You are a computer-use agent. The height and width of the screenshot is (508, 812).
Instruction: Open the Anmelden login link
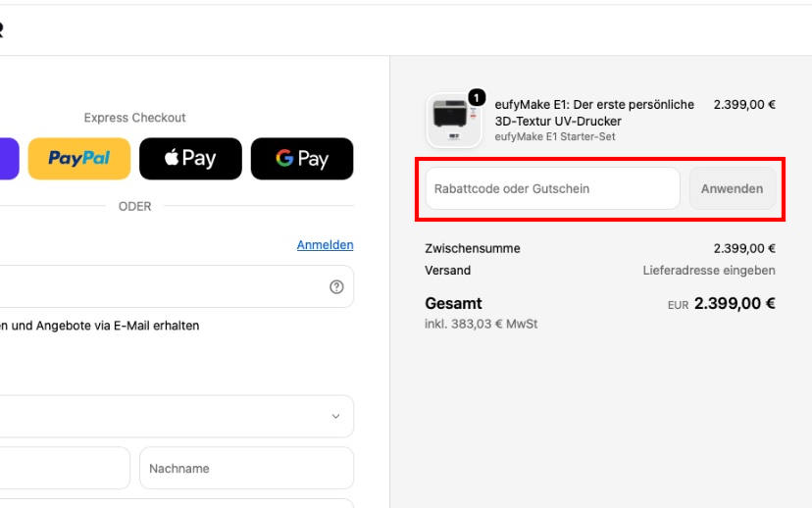[x=326, y=245]
